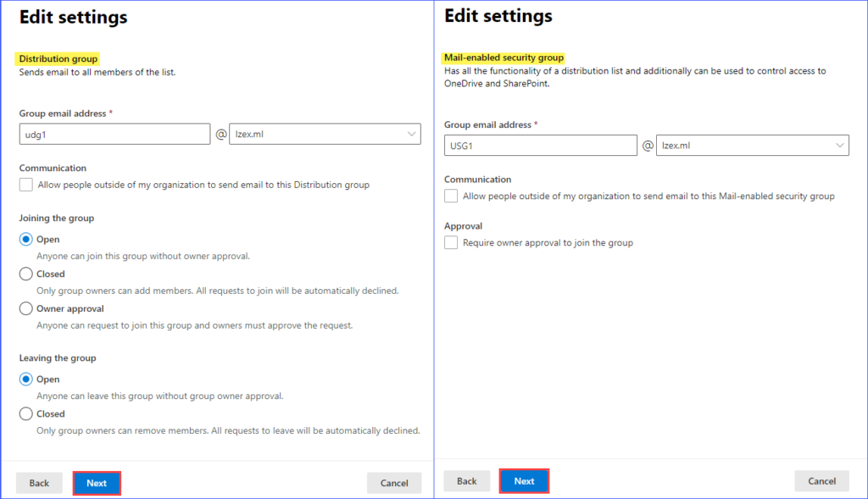Cancel editing the Mail-enabled security group
Viewport: 868px width, 499px height.
pos(821,480)
